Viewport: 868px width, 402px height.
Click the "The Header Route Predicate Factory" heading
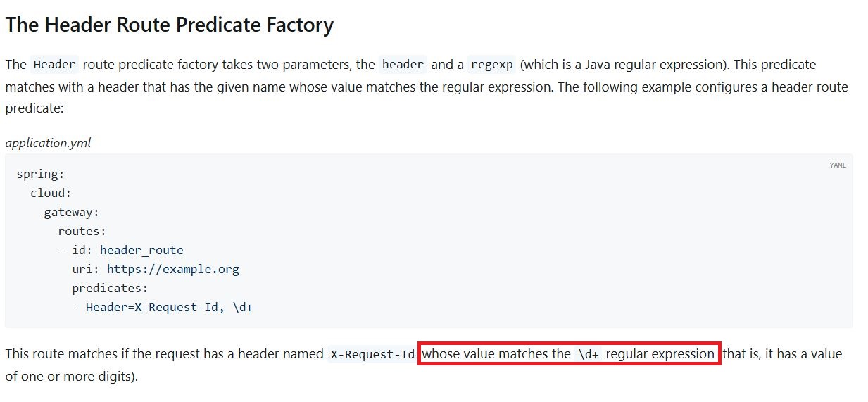pyautogui.click(x=169, y=25)
